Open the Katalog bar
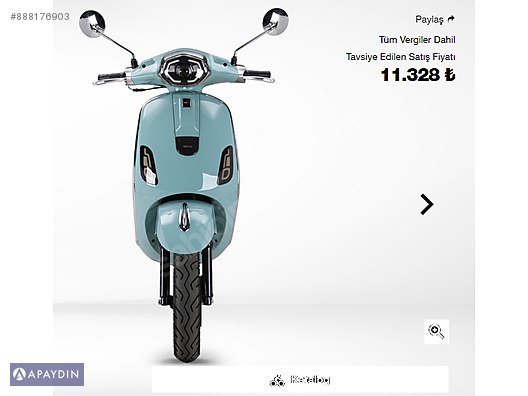Viewport: 528px width, 396px height. [x=300, y=380]
